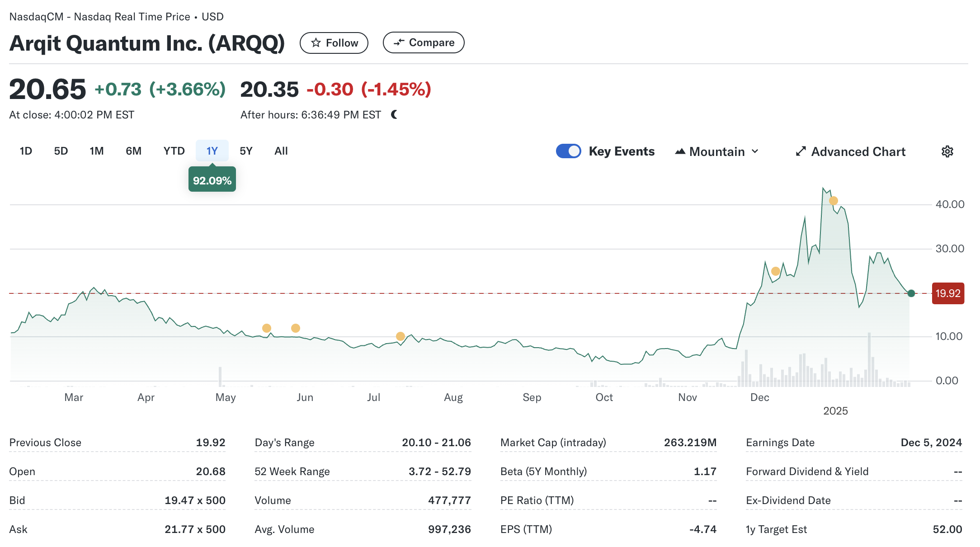Image resolution: width=980 pixels, height=547 pixels.
Task: Click the Mountain chart type icon
Action: [x=680, y=151]
